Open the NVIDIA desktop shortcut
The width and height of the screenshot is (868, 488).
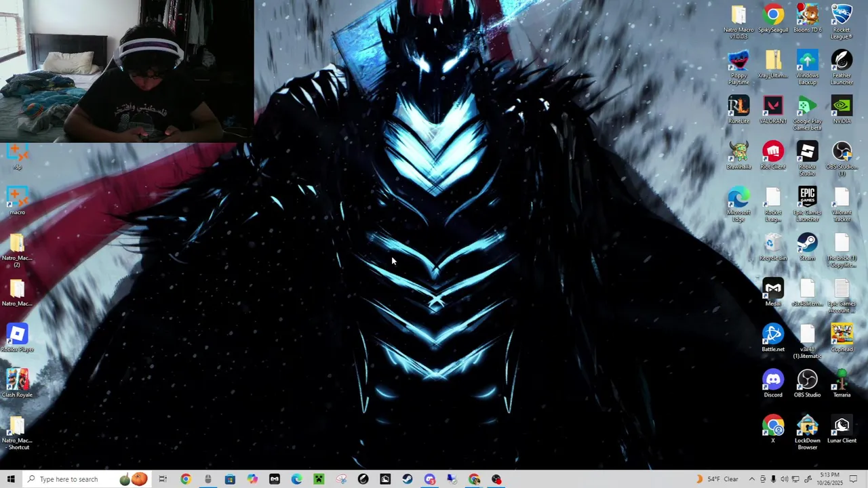(x=842, y=110)
